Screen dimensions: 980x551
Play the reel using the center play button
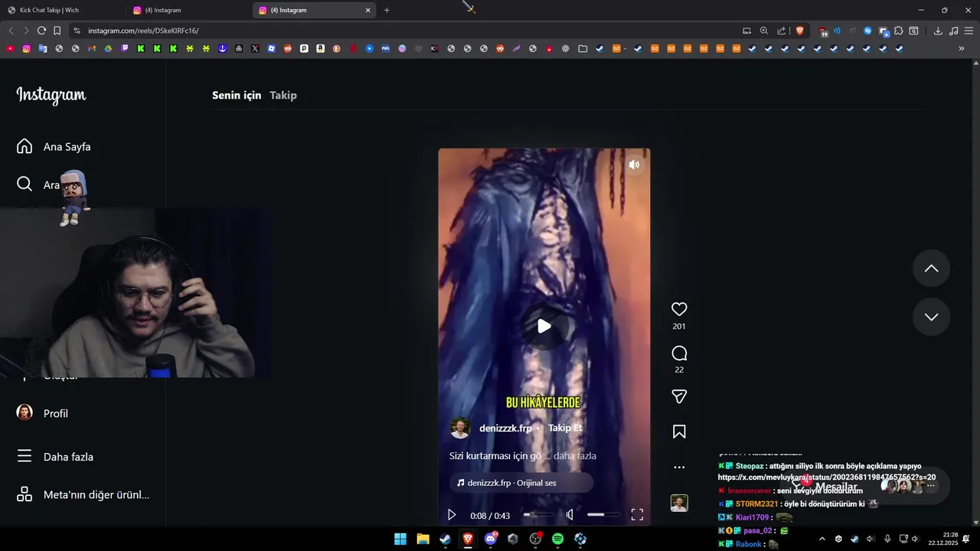point(544,326)
